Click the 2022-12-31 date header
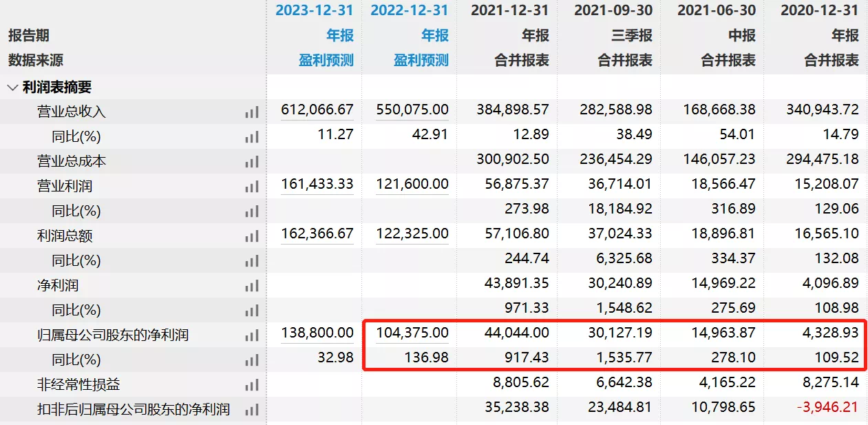The height and width of the screenshot is (425, 868). [x=409, y=10]
